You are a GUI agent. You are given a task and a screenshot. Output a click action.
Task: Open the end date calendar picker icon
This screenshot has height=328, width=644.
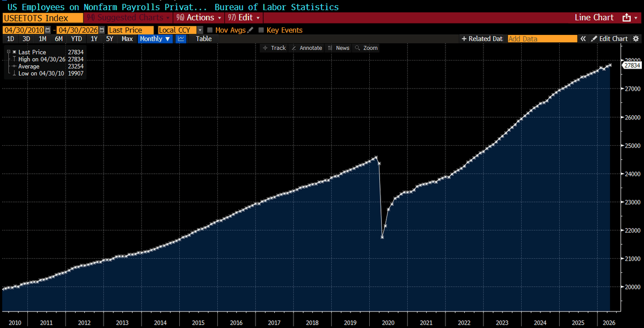101,30
